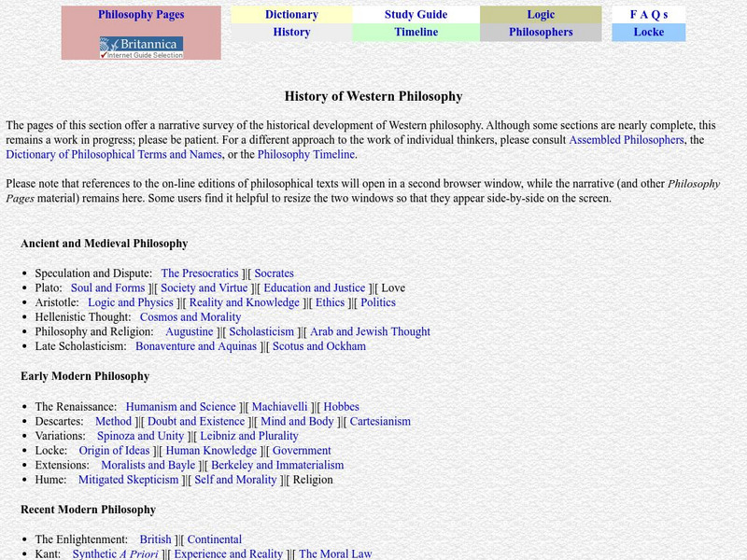Open Leibniz and Plurality link
Screen dimensions: 747x560
click(x=249, y=436)
